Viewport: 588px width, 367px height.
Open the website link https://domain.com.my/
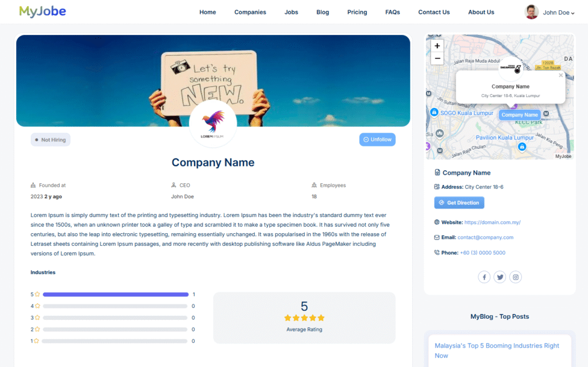click(492, 222)
